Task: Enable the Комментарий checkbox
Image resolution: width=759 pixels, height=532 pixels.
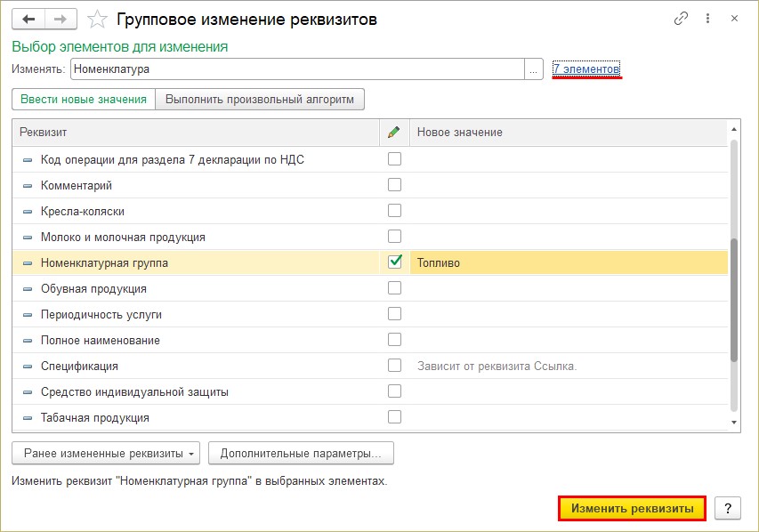Action: tap(394, 185)
